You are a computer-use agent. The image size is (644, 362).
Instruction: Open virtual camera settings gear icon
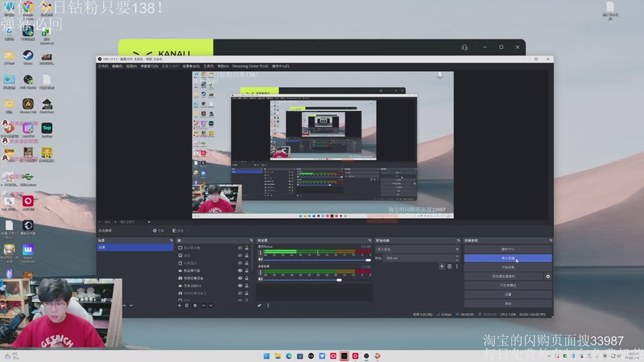tap(548, 276)
